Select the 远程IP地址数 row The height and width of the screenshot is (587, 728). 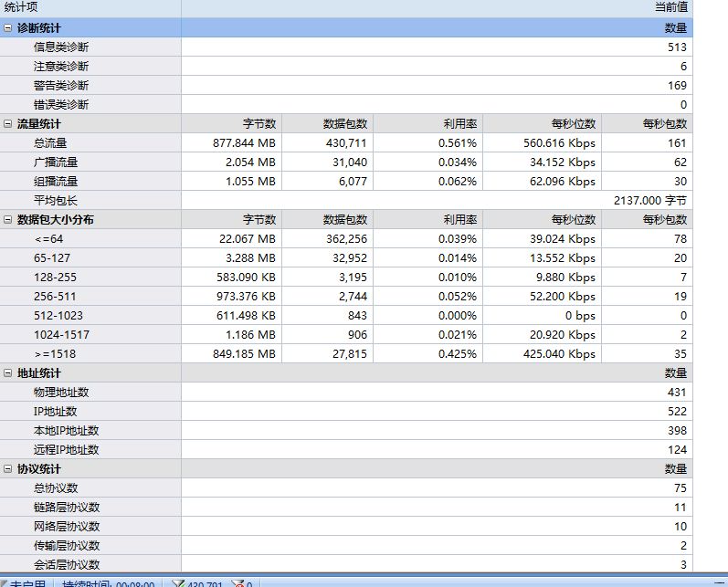(x=346, y=450)
